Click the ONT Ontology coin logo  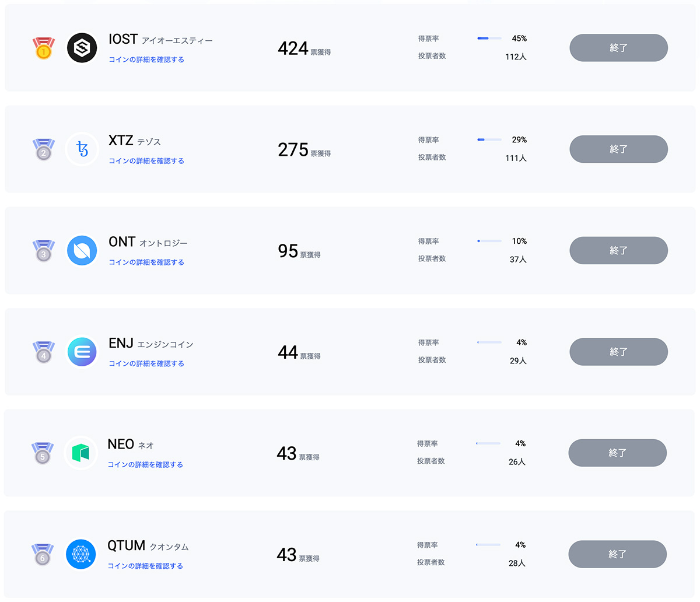[82, 250]
